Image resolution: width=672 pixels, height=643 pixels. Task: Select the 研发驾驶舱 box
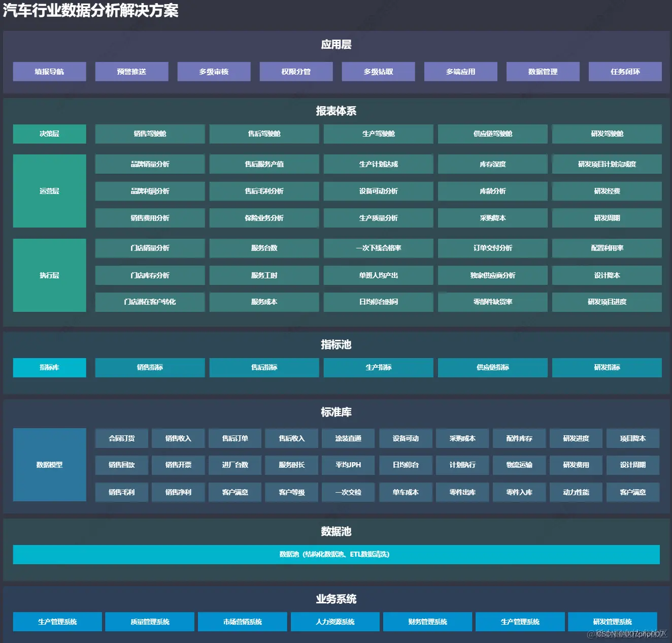pos(607,134)
